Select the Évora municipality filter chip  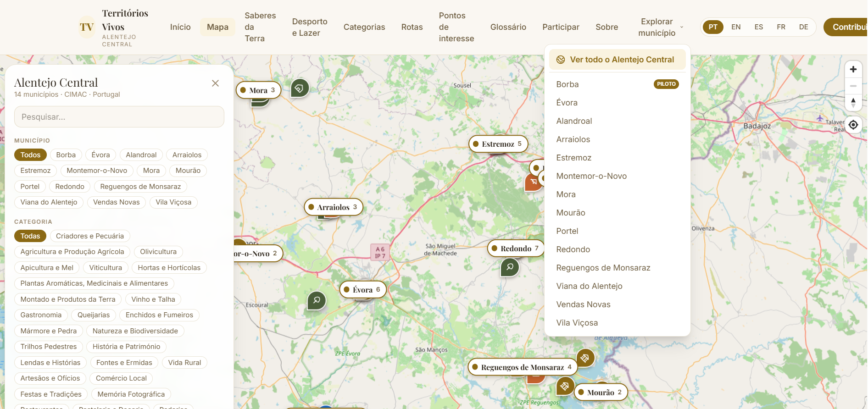click(100, 155)
